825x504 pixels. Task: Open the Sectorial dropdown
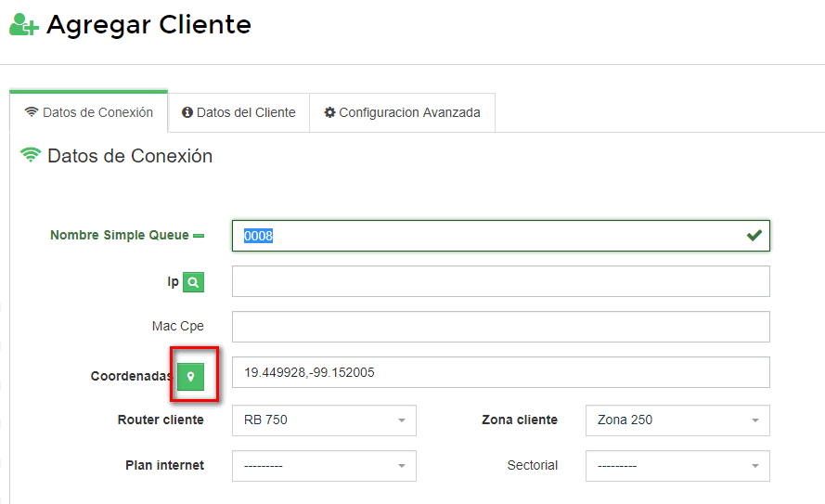click(677, 465)
